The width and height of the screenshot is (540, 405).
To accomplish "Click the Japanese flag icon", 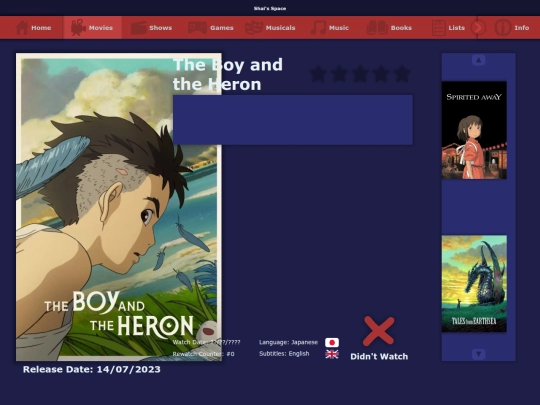I will pyautogui.click(x=332, y=342).
